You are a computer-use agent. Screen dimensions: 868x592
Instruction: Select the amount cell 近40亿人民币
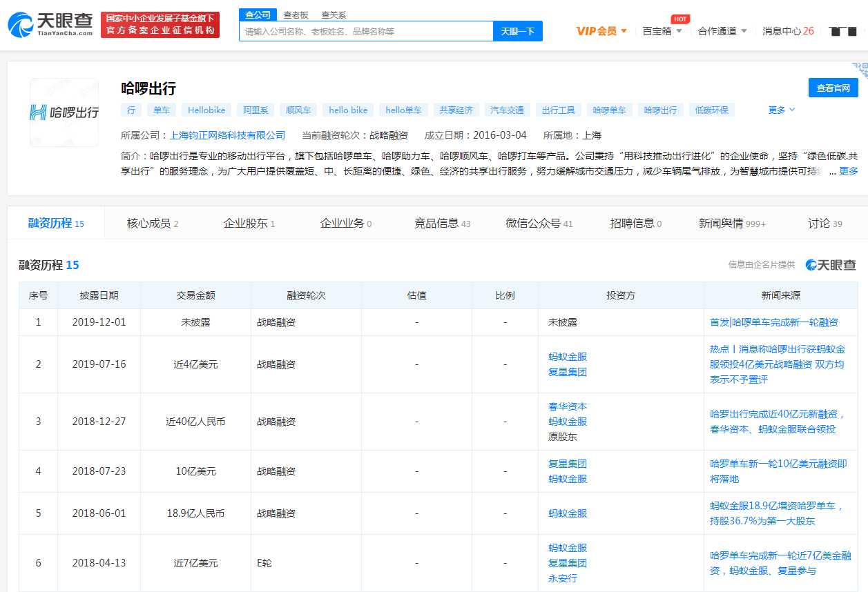click(x=195, y=422)
